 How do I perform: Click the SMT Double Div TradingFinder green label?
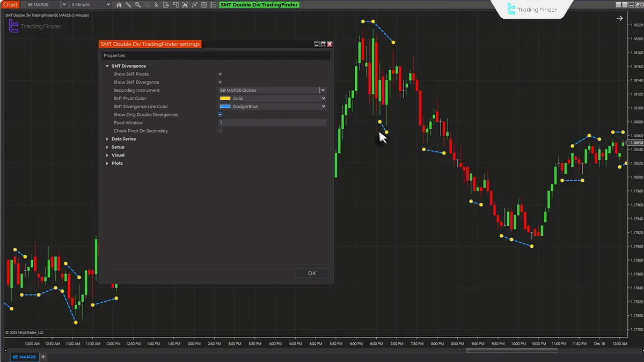[258, 4]
